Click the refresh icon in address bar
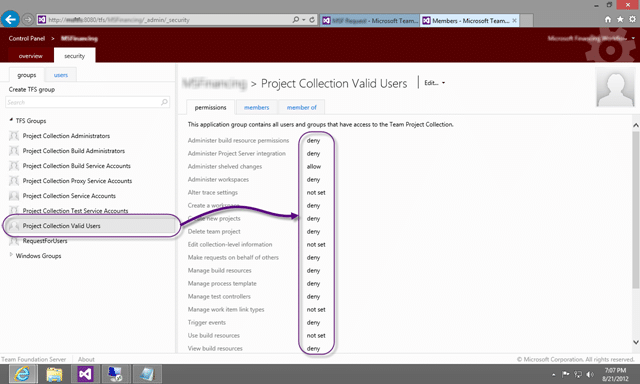Image resolution: width=640 pixels, height=384 pixels. 312,20
